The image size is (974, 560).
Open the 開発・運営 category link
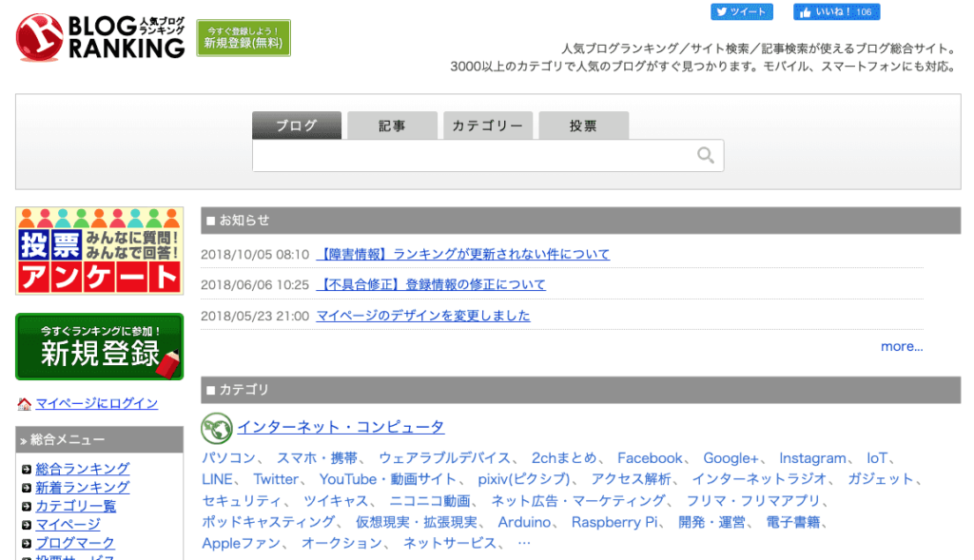point(711,522)
